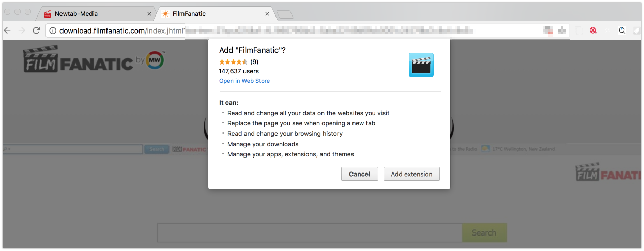Click the yellow Search button
The width and height of the screenshot is (644, 251).
tap(484, 233)
